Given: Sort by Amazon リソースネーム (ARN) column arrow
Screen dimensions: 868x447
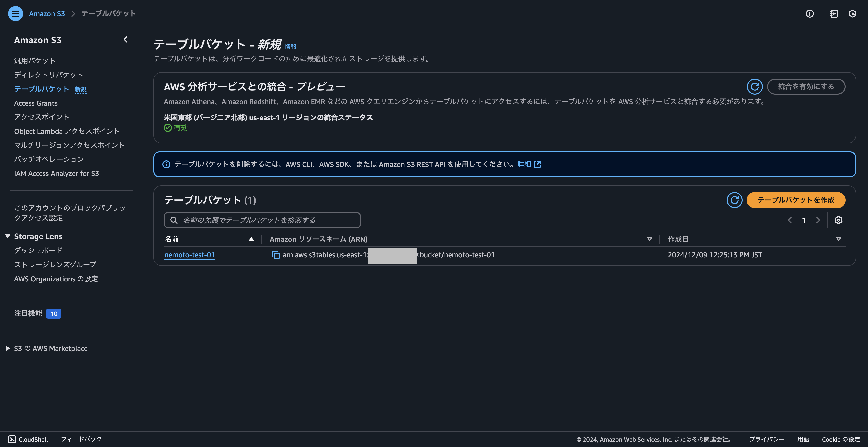Looking at the screenshot, I should click(650, 239).
